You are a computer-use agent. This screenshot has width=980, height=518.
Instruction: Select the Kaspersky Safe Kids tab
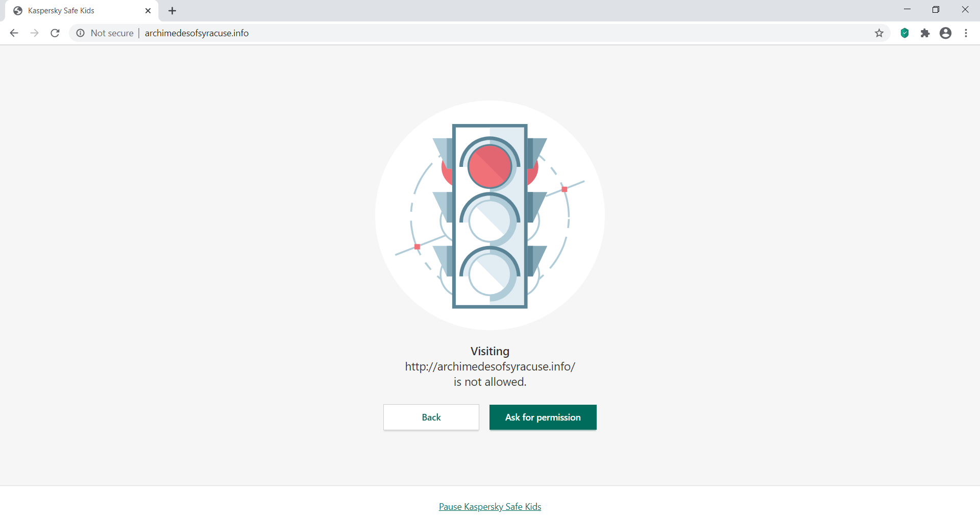(82, 11)
